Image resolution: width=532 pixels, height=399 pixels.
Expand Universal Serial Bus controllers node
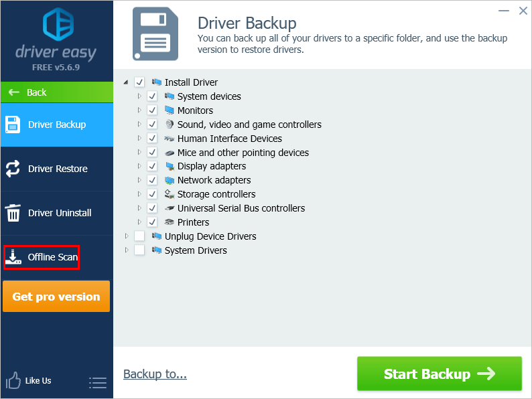139,208
